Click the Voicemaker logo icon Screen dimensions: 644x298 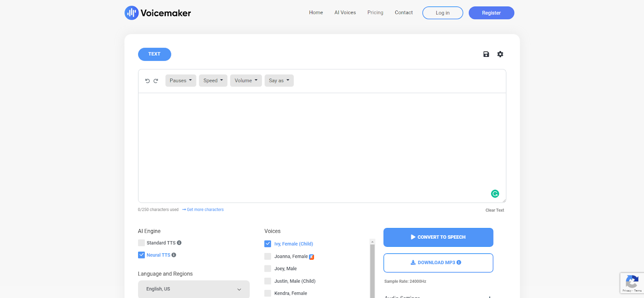click(132, 13)
